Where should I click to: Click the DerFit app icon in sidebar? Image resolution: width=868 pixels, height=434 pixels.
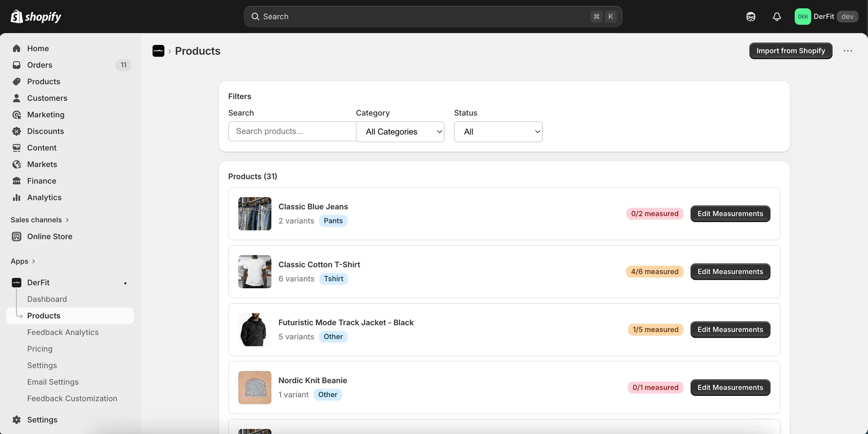point(17,283)
